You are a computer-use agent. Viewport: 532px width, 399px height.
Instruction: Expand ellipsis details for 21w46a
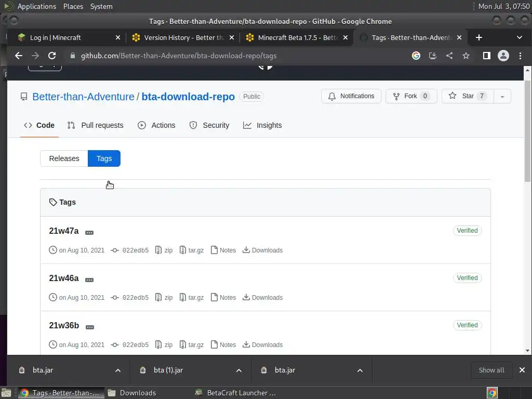click(89, 280)
